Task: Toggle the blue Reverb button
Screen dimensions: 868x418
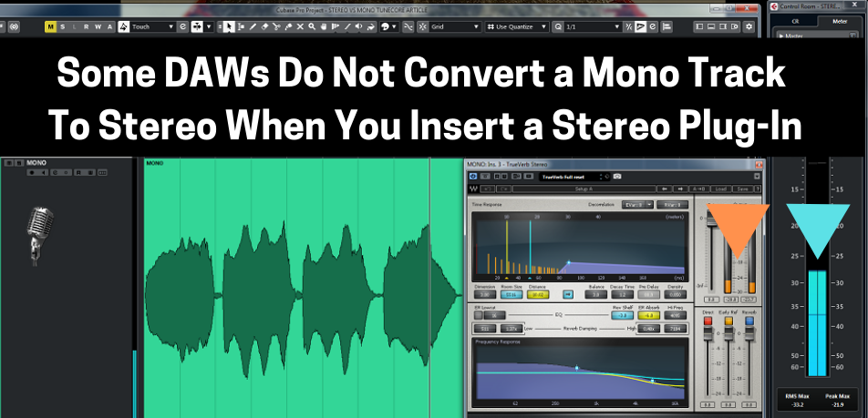Action: [749, 321]
